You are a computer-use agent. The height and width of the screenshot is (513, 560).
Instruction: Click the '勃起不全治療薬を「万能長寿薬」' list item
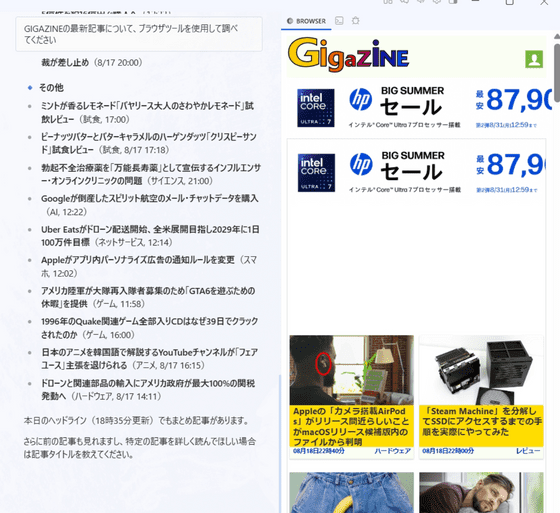151,174
